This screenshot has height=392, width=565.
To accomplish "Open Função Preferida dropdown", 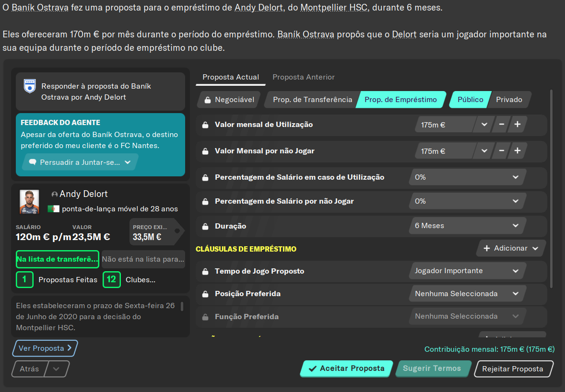I will click(x=467, y=316).
